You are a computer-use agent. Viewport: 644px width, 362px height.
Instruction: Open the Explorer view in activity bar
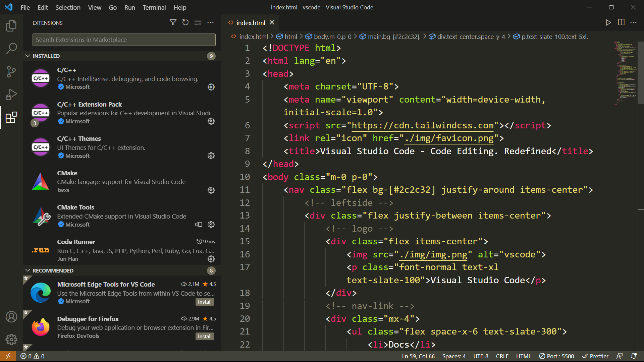click(x=11, y=26)
